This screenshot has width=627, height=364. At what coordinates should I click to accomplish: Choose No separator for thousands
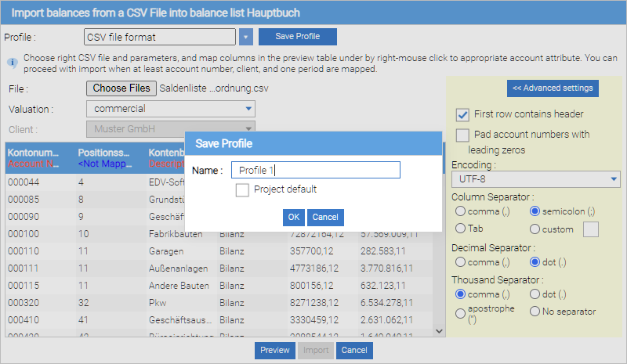click(535, 312)
